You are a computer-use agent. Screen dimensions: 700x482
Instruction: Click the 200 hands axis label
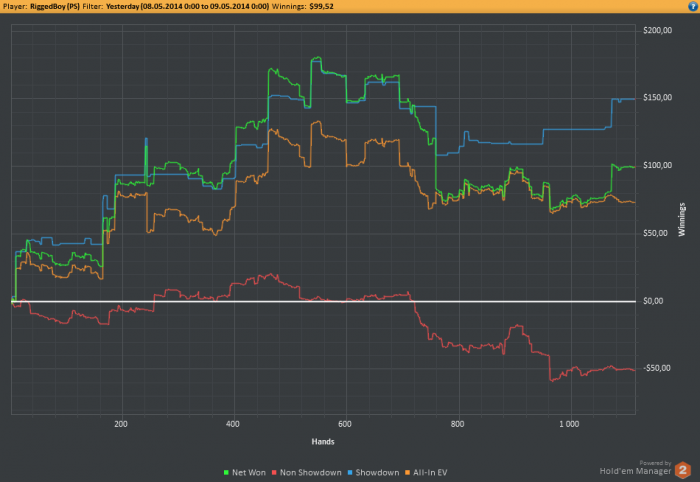pyautogui.click(x=121, y=424)
